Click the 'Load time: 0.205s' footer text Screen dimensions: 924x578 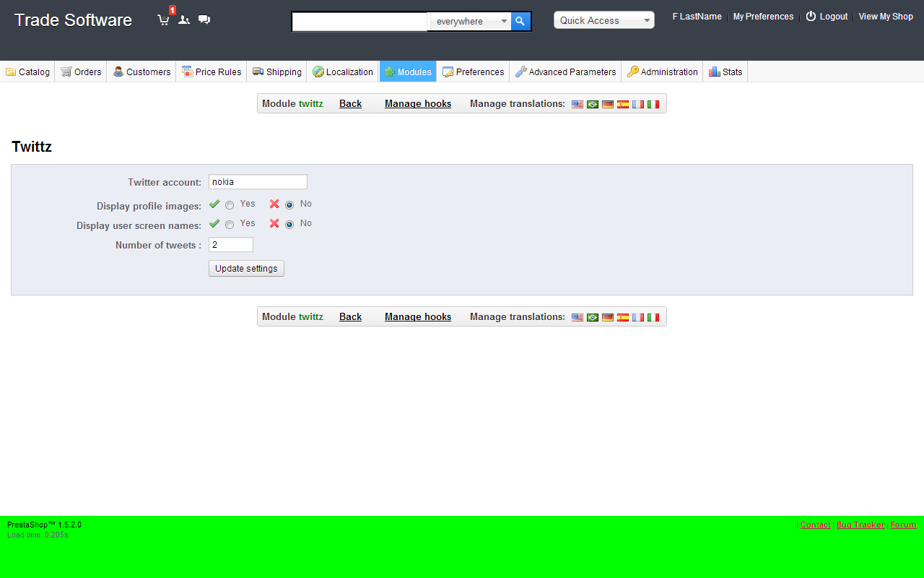coord(38,535)
